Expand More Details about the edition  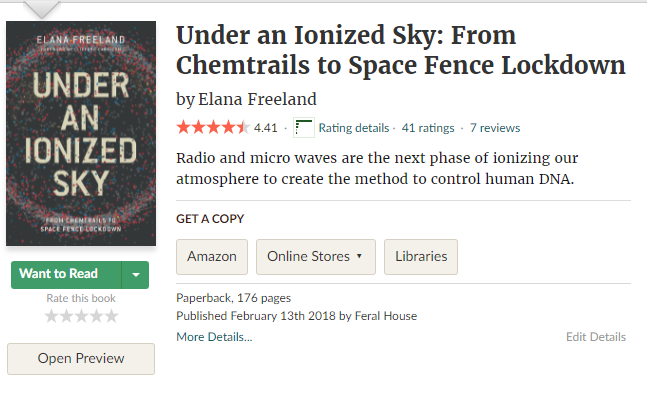point(214,337)
